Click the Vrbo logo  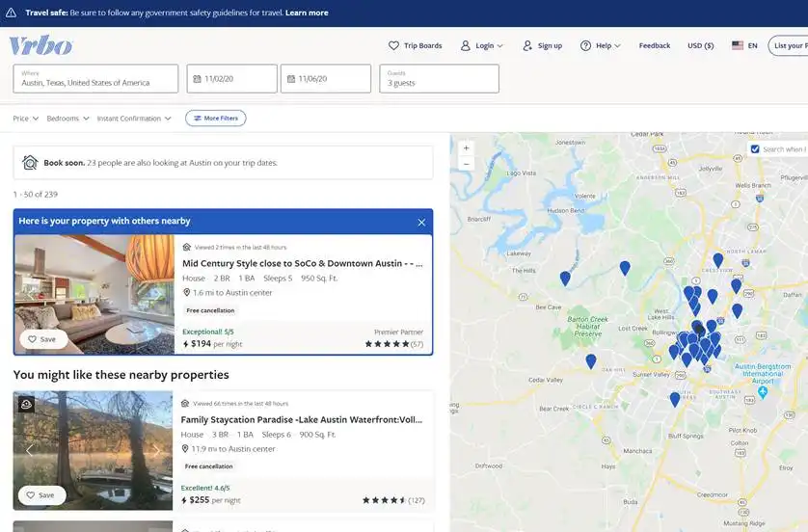[40, 45]
